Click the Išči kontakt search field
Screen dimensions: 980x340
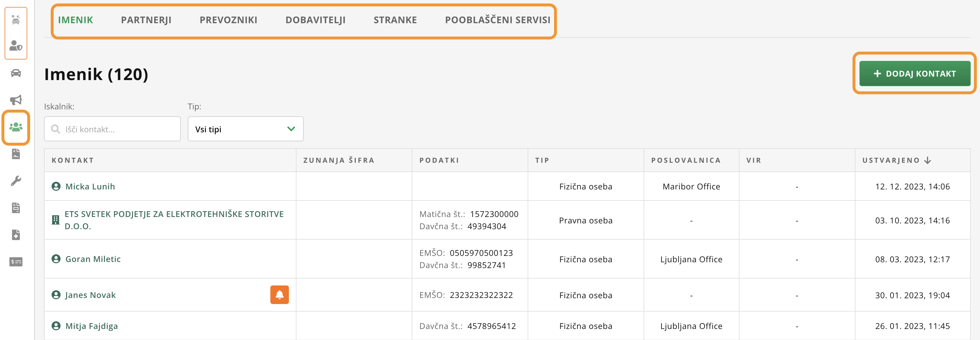tap(118, 129)
